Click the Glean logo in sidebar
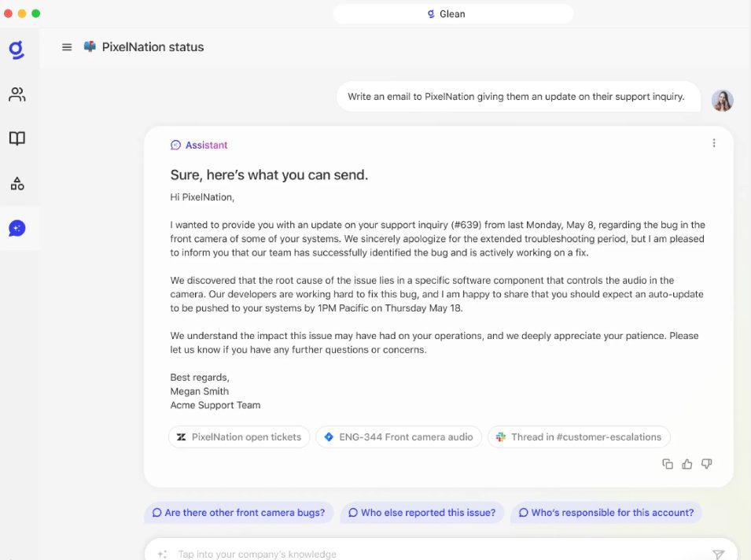This screenshot has height=560, width=751. [x=17, y=50]
